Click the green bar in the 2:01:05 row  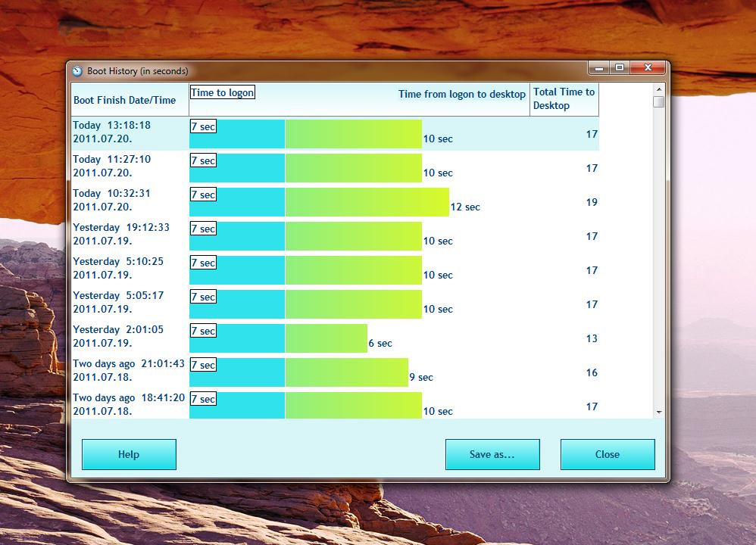[x=326, y=338]
